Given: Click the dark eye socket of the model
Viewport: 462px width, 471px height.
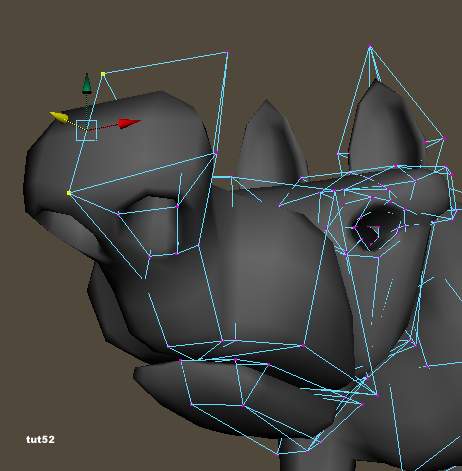Looking at the screenshot, I should 377,227.
